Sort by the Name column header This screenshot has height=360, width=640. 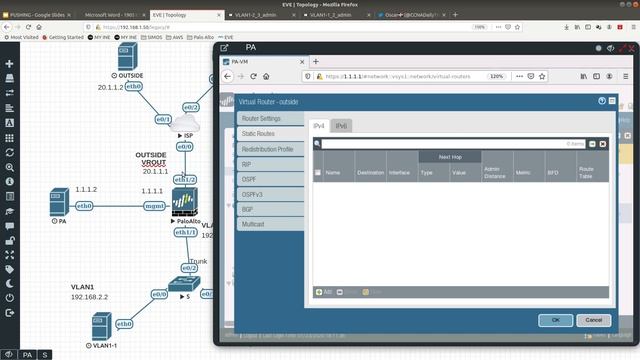(x=333, y=173)
